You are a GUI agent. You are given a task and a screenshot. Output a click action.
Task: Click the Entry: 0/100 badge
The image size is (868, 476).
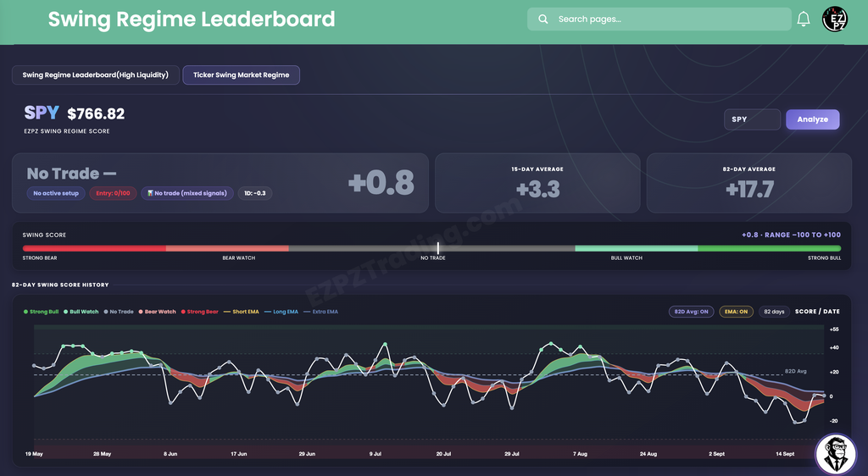[x=113, y=193]
